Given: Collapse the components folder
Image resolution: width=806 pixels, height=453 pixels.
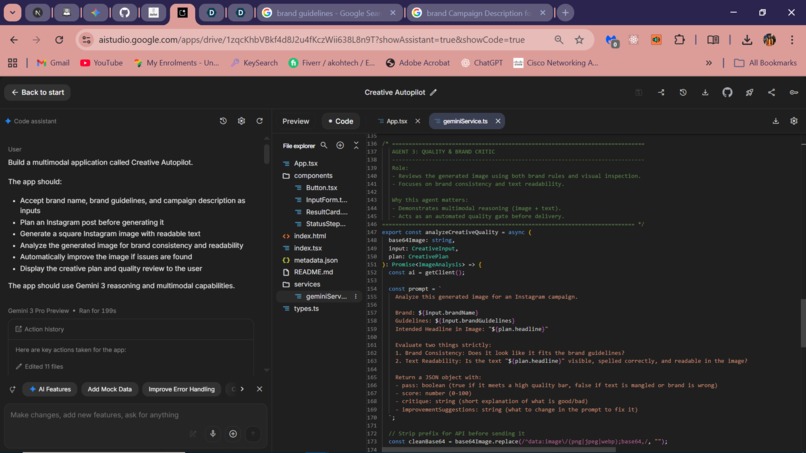Looking at the screenshot, I should tap(313, 176).
